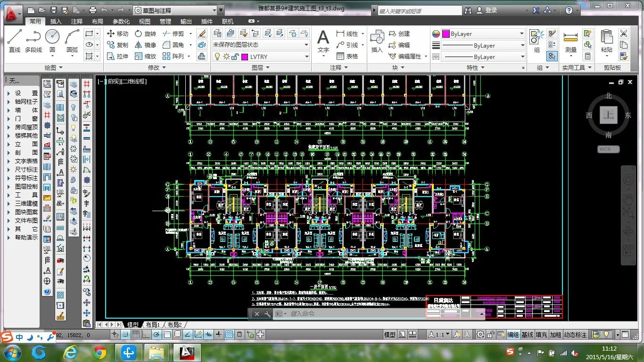Toggle 动态标注 in the status bar
Screen dimensions: 644x362
coord(575,335)
